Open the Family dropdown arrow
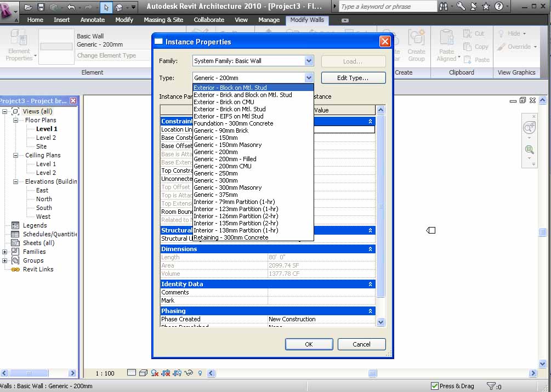Viewport: 551px width, 392px height. tap(309, 61)
